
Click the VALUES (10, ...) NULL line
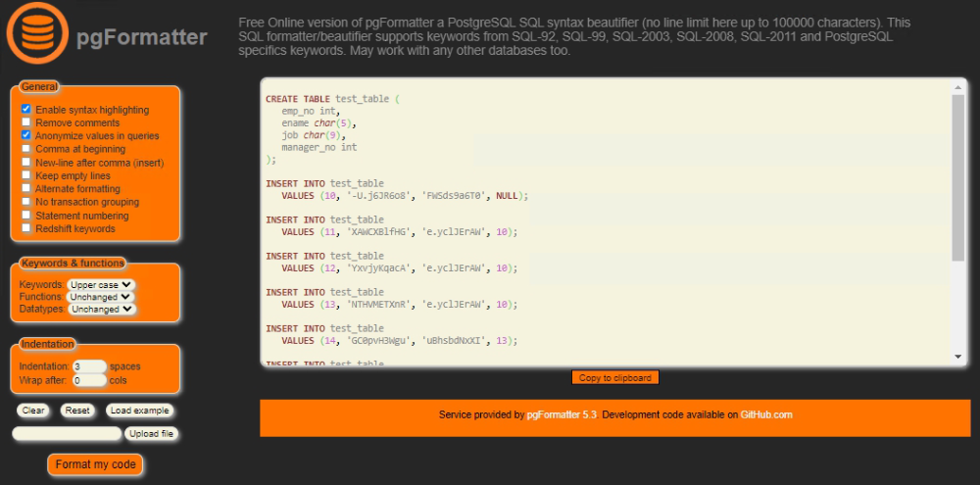405,196
